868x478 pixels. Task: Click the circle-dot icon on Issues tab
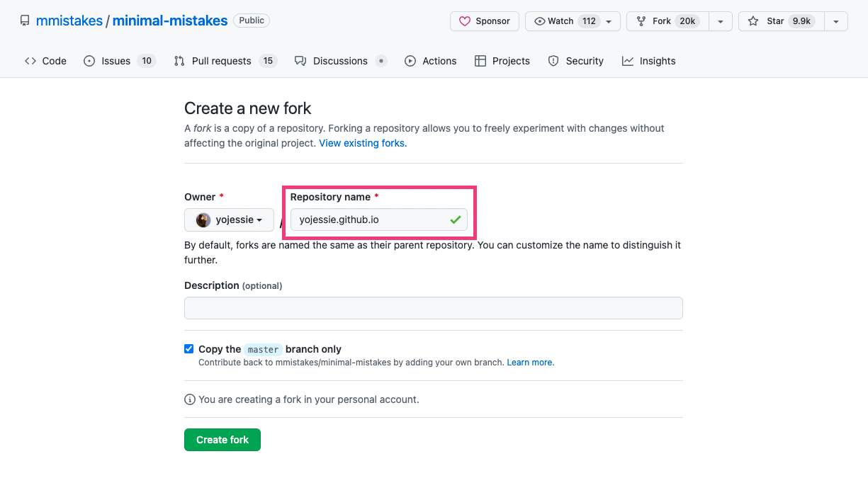click(89, 61)
